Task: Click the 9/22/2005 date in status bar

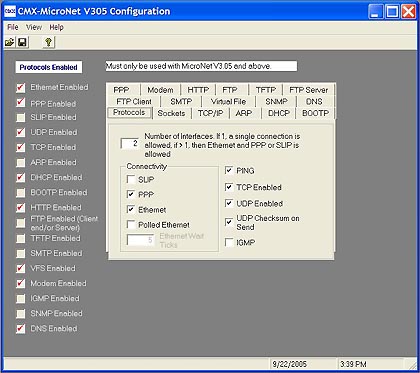Action: (x=289, y=364)
